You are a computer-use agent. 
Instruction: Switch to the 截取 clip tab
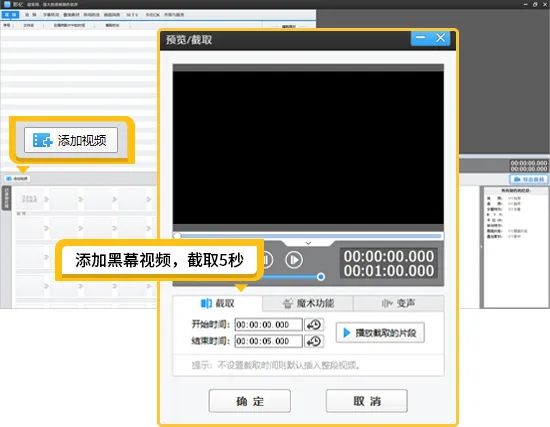point(217,303)
